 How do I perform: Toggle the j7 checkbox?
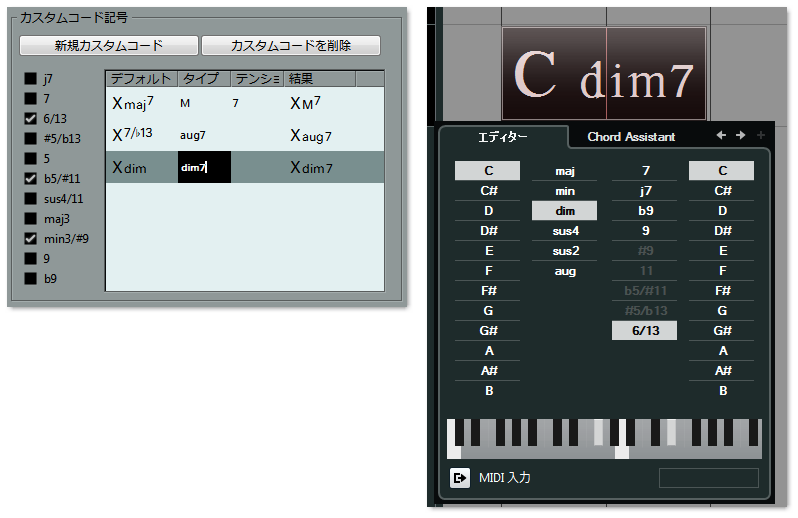[31, 78]
